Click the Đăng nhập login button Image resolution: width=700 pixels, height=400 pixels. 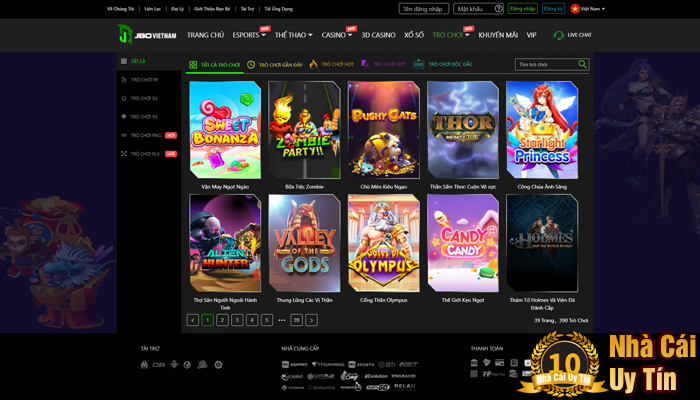[x=522, y=8]
